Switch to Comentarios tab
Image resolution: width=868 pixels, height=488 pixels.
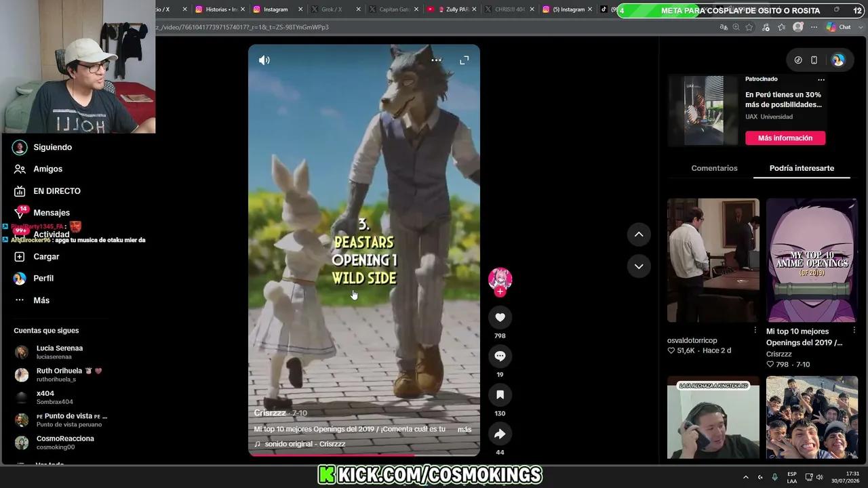714,168
